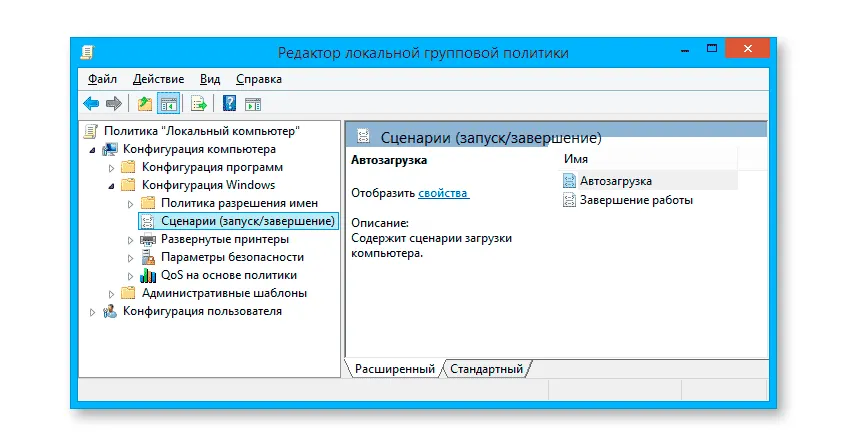The width and height of the screenshot is (848, 446).
Task: Click the Forward arrow toolbar icon
Action: pyautogui.click(x=114, y=103)
